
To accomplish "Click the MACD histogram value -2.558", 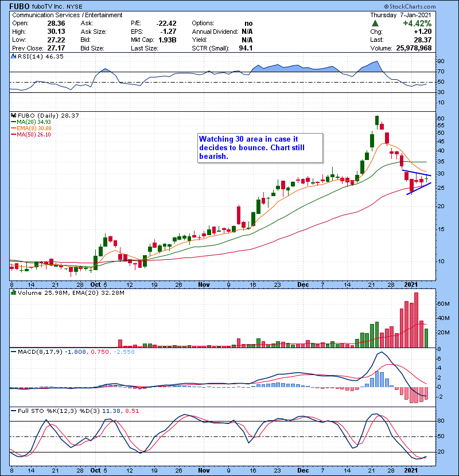I will [124, 352].
